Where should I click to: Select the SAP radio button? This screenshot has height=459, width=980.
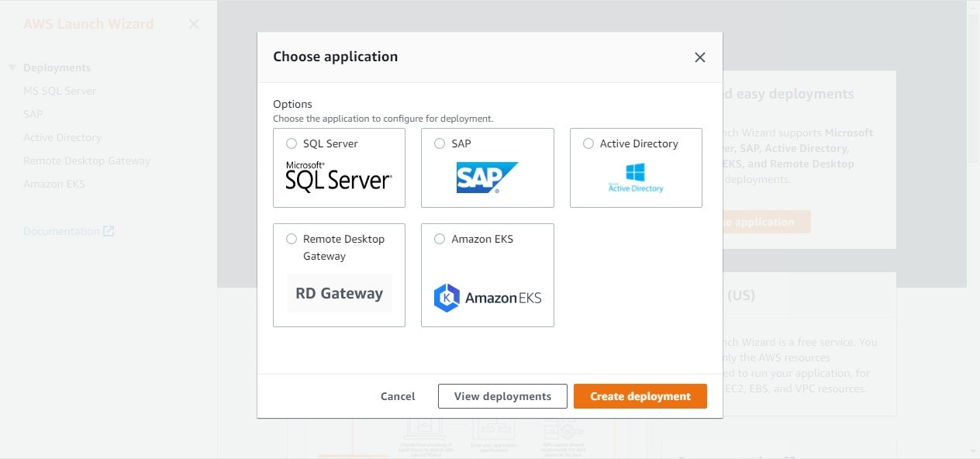tap(440, 143)
